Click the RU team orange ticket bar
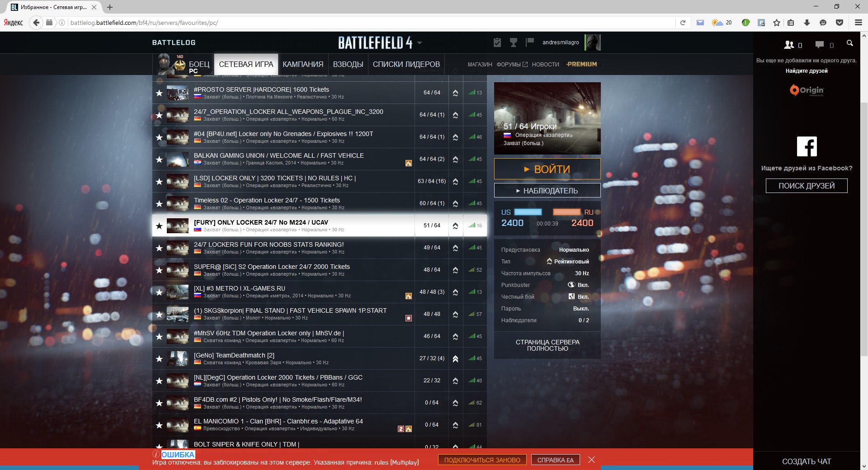868x470 pixels. pos(567,212)
